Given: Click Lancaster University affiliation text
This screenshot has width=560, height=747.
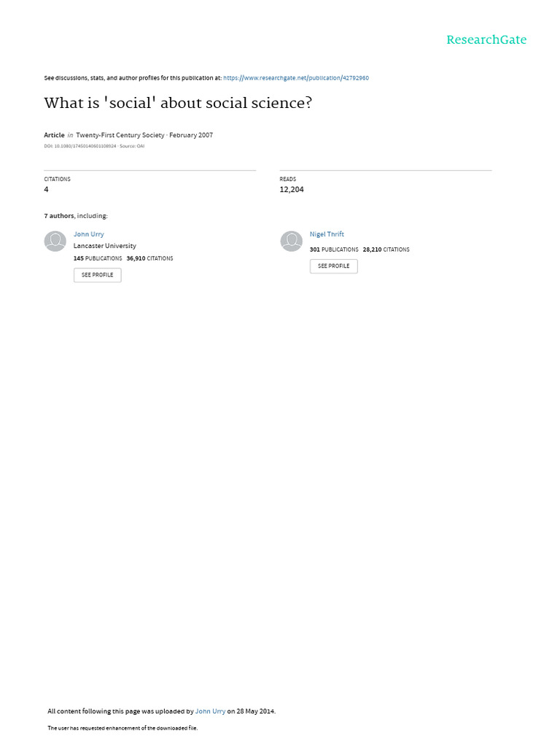Looking at the screenshot, I should point(105,246).
